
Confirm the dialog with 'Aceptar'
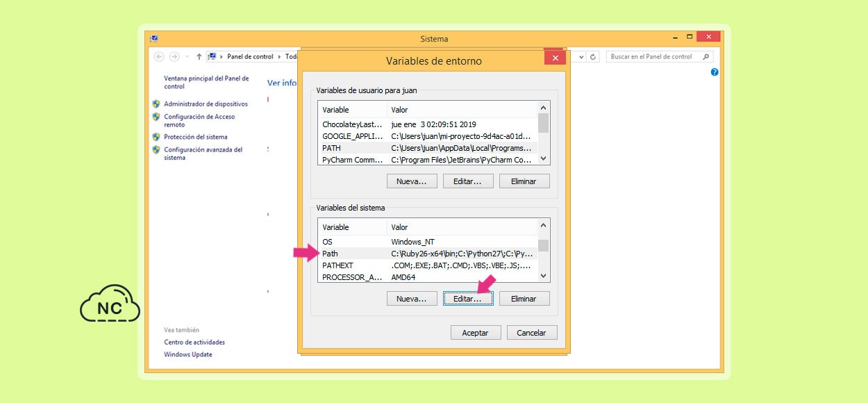click(x=476, y=333)
